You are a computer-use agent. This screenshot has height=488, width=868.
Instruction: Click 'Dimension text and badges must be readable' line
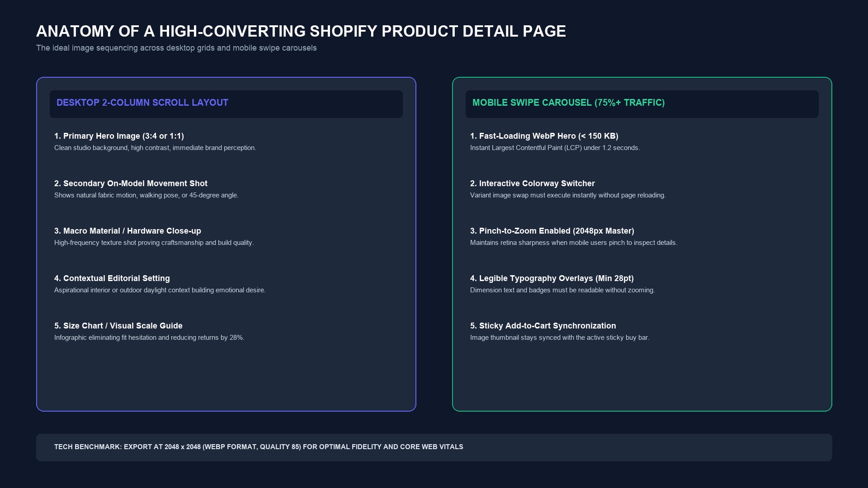pos(562,290)
